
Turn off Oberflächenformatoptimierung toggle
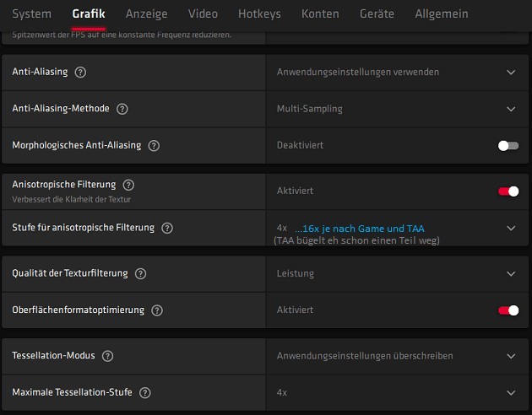[508, 310]
